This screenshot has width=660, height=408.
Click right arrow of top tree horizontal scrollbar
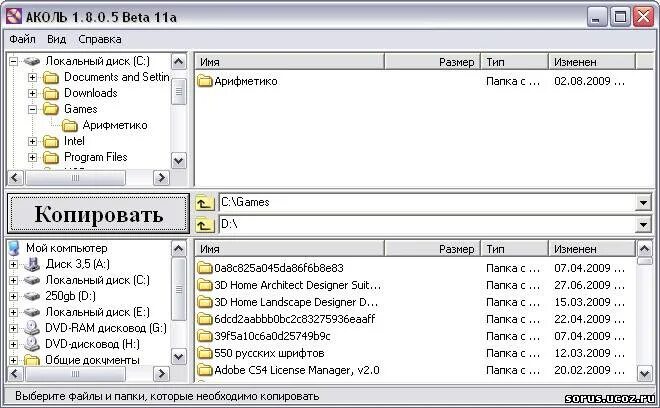tap(161, 178)
